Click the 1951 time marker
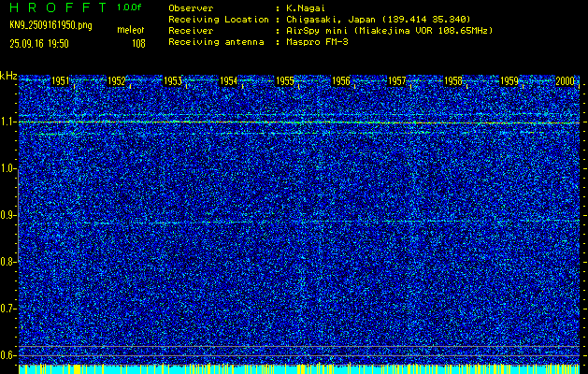The image size is (588, 374). point(60,81)
